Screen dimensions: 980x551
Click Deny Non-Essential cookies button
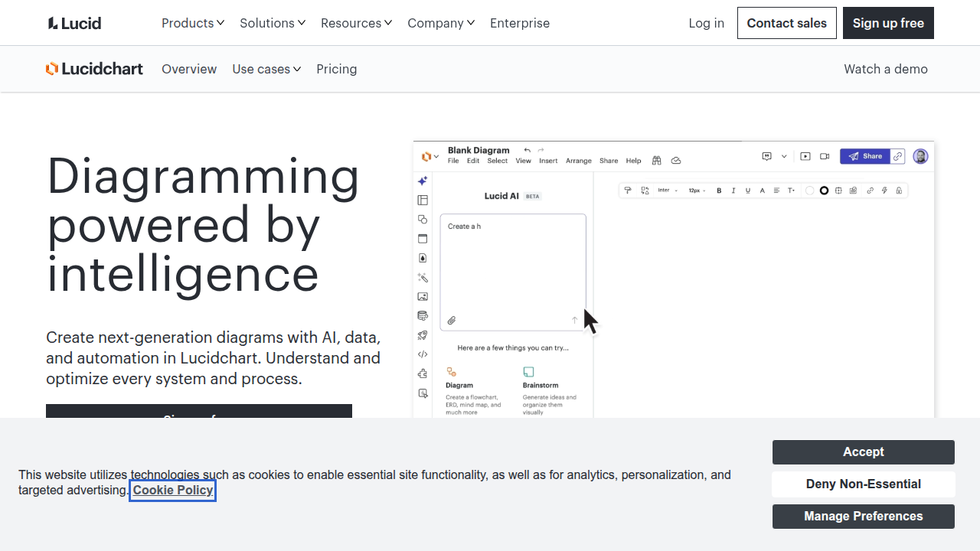coord(864,484)
